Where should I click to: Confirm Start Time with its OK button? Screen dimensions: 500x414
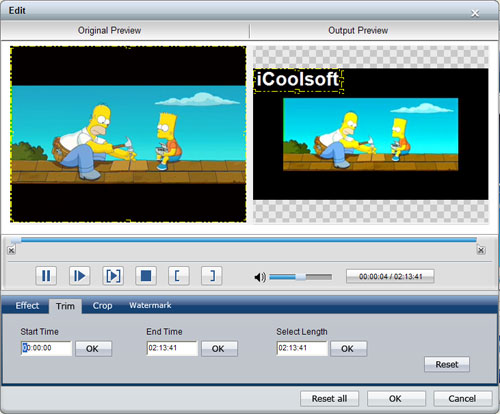93,349
